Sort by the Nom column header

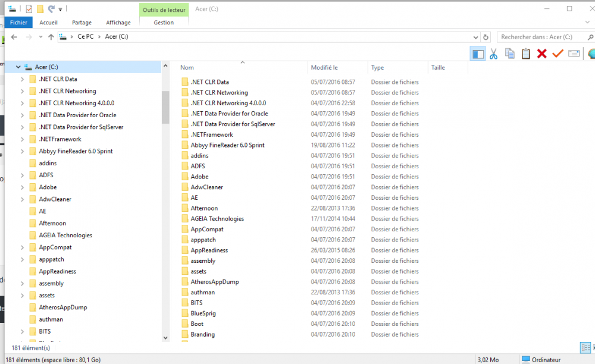(x=187, y=67)
